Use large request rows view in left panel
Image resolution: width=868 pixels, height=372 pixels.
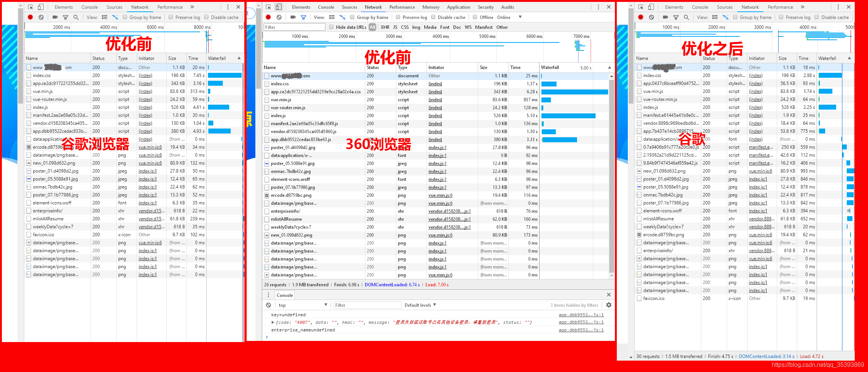click(x=105, y=17)
